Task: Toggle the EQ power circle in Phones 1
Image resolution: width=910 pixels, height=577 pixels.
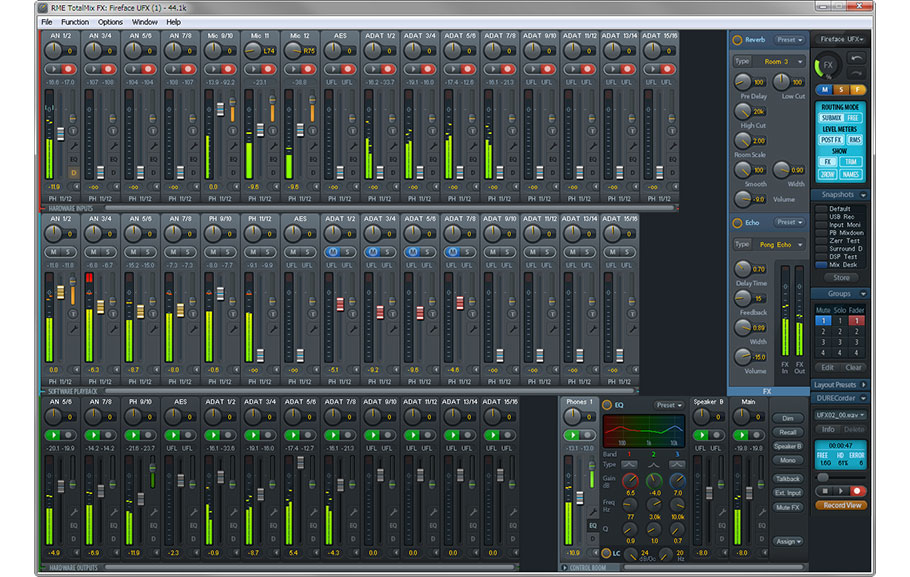Action: click(x=607, y=405)
